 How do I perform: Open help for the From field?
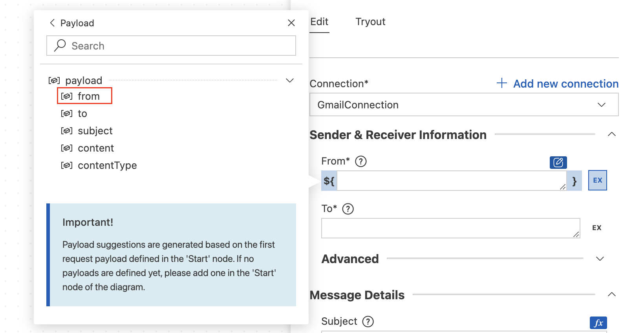(360, 161)
